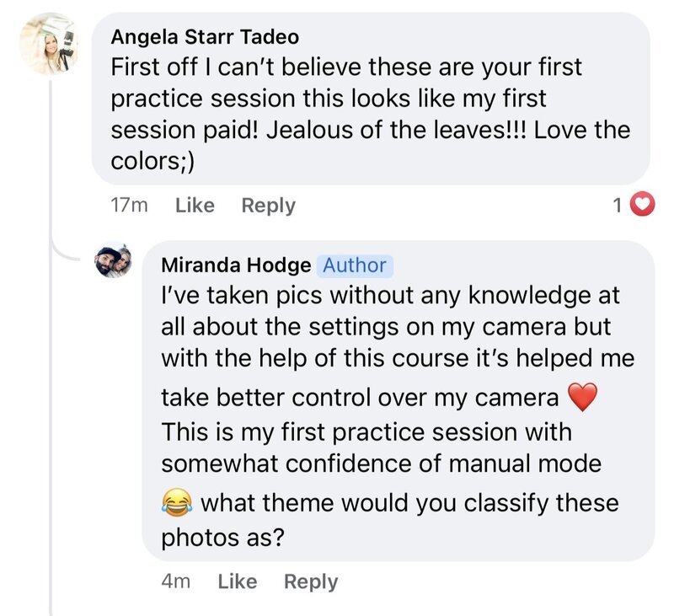This screenshot has width=674, height=616.
Task: Open the 4m timestamp on Miranda's reply
Action: coord(175,581)
